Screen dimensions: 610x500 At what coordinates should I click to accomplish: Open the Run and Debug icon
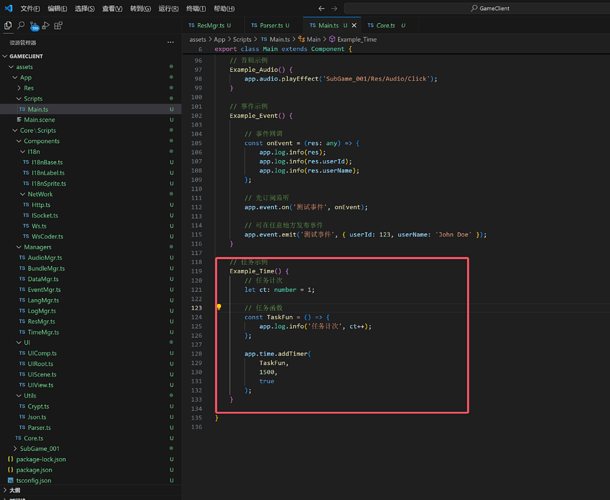coord(46,26)
